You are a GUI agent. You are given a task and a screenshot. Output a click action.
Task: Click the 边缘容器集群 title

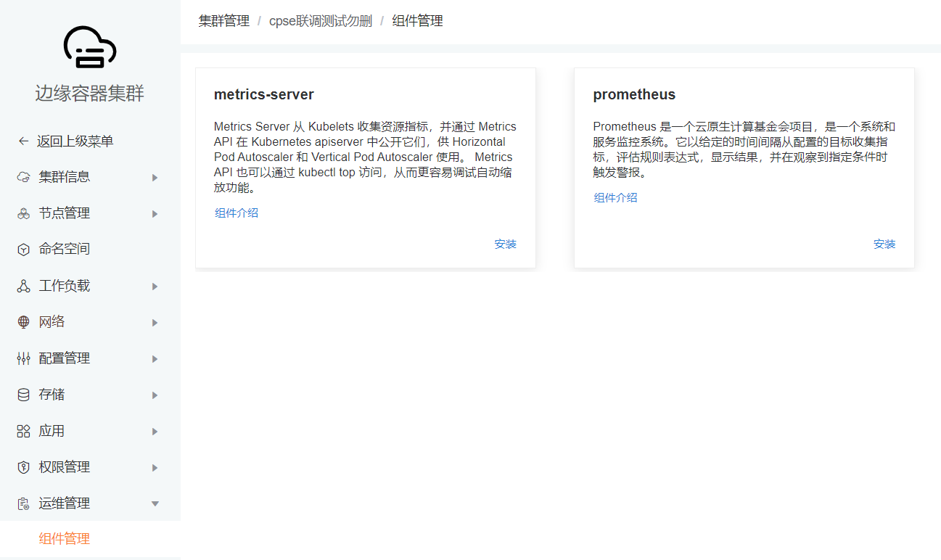(90, 94)
